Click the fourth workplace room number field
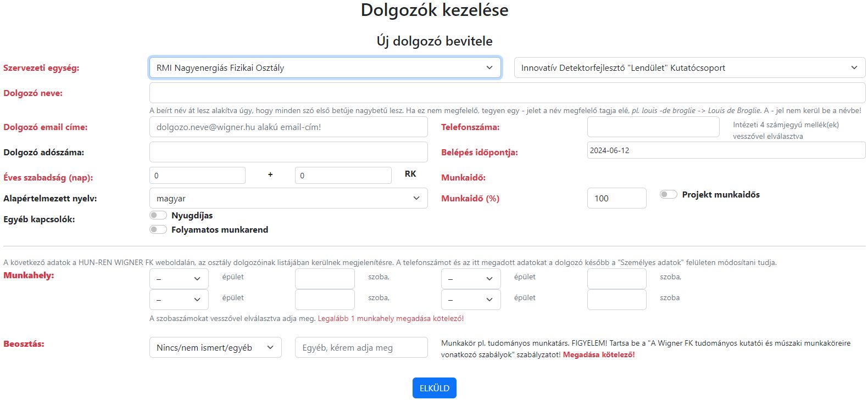868x400 pixels. [x=616, y=300]
